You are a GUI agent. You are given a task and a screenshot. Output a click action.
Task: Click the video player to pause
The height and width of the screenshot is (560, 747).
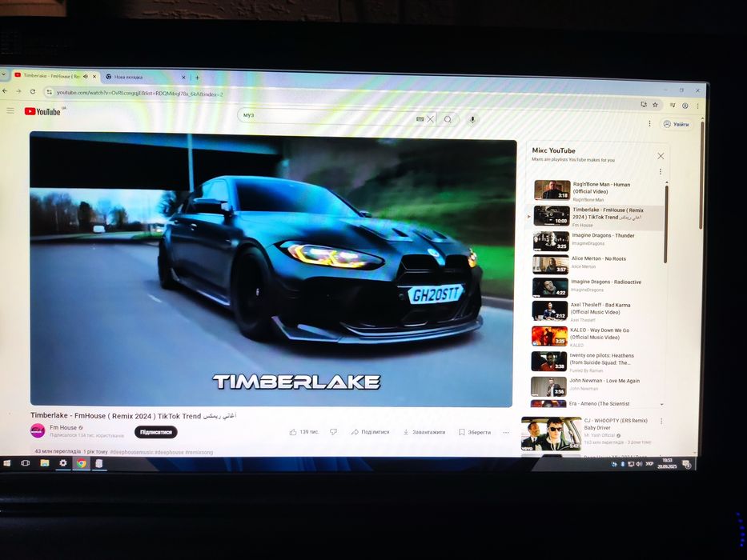coord(272,269)
